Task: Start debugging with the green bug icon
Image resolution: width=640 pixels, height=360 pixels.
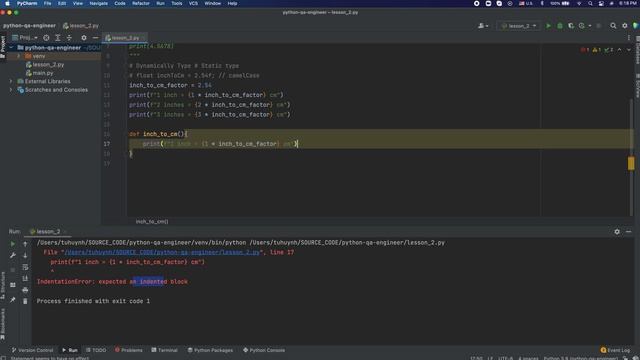Action: tap(560, 26)
